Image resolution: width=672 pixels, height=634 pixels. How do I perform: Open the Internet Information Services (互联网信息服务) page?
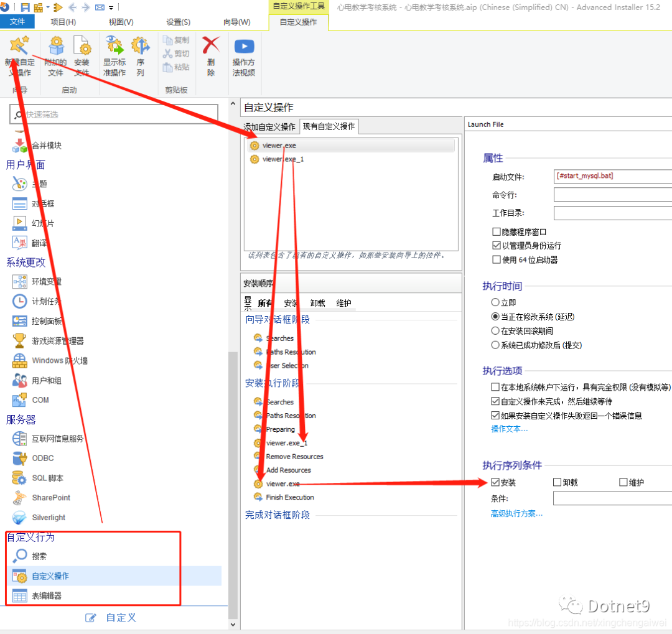tap(48, 439)
